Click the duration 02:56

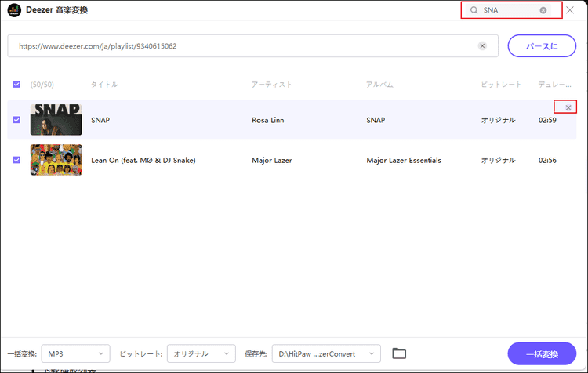(x=547, y=160)
